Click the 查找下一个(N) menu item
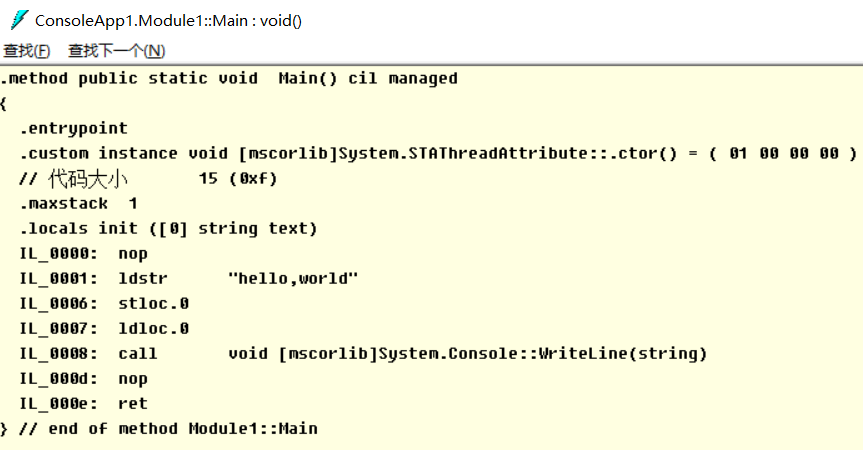 click(x=116, y=51)
